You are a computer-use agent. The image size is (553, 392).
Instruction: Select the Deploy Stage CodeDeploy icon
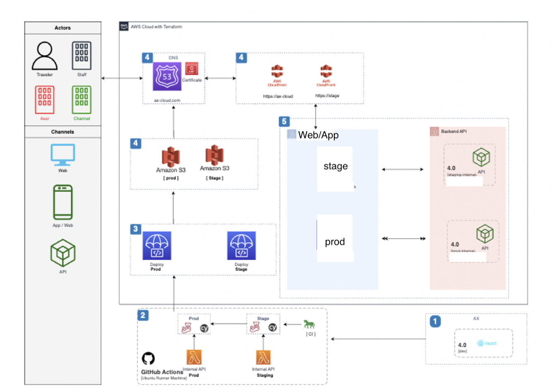pyautogui.click(x=241, y=245)
